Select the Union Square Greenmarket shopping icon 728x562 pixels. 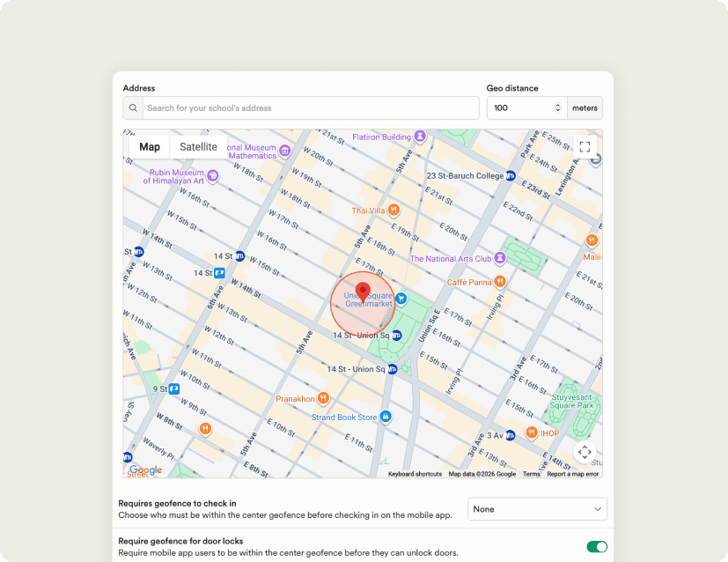[x=401, y=299]
